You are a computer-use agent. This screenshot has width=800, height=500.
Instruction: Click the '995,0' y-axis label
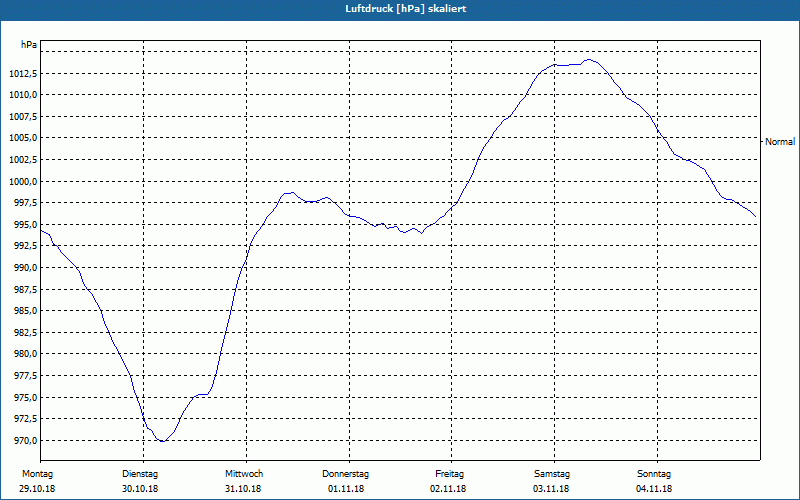click(25, 225)
